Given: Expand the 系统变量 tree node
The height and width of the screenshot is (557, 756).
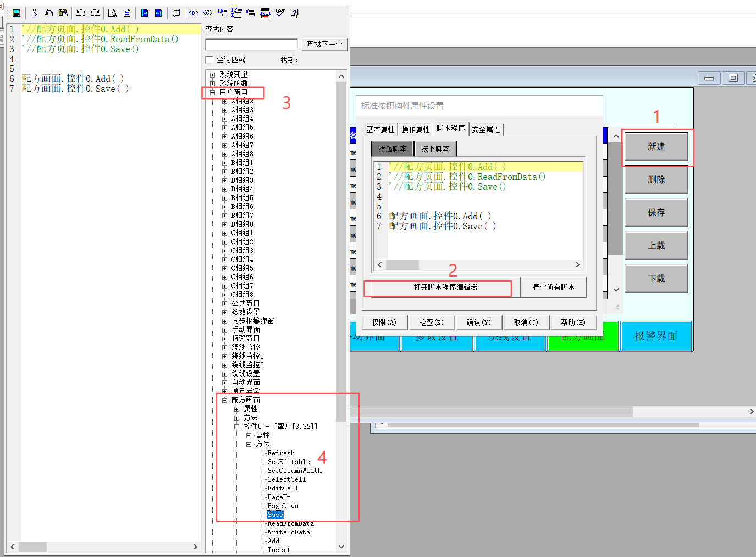Looking at the screenshot, I should click(x=213, y=75).
